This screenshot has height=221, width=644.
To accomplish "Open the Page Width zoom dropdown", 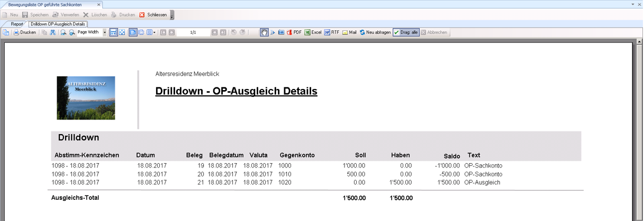I will (104, 32).
